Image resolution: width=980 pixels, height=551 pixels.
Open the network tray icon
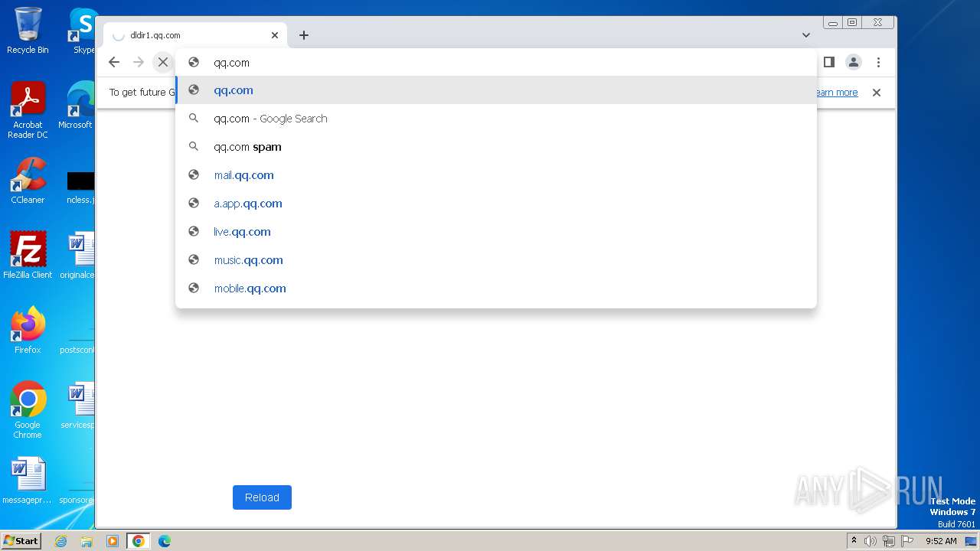889,541
